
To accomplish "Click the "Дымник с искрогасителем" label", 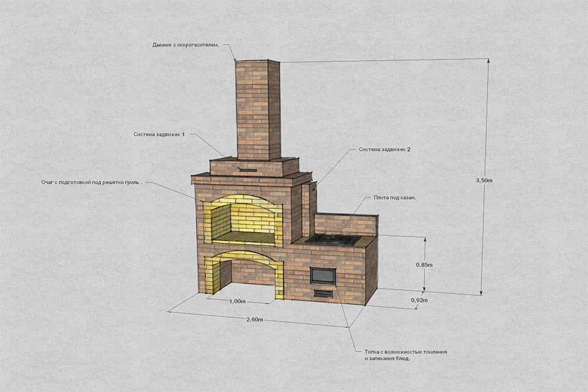I will [186, 45].
